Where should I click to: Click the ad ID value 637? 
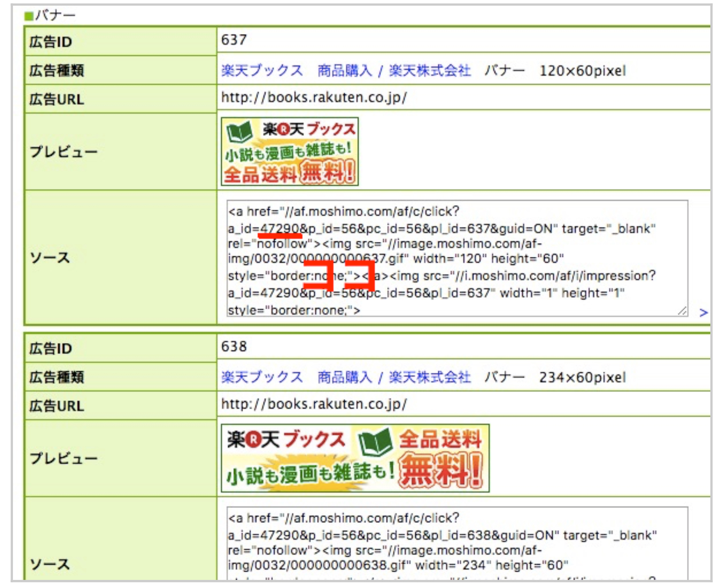pos(234,40)
